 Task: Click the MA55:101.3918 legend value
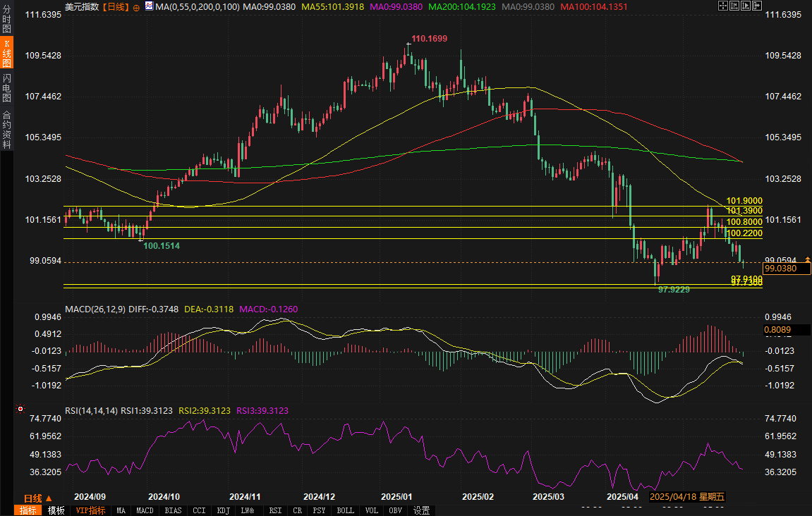click(332, 7)
